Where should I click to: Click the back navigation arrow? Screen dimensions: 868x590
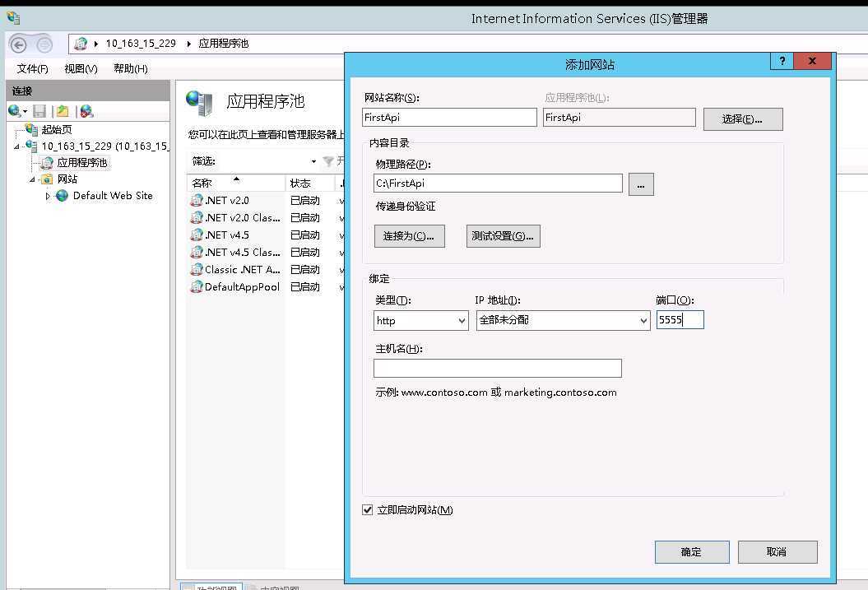[x=18, y=44]
